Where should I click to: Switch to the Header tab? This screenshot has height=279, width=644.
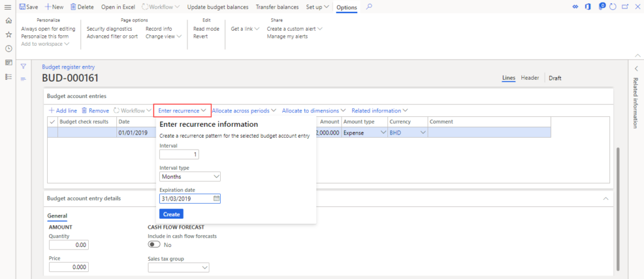pos(530,78)
